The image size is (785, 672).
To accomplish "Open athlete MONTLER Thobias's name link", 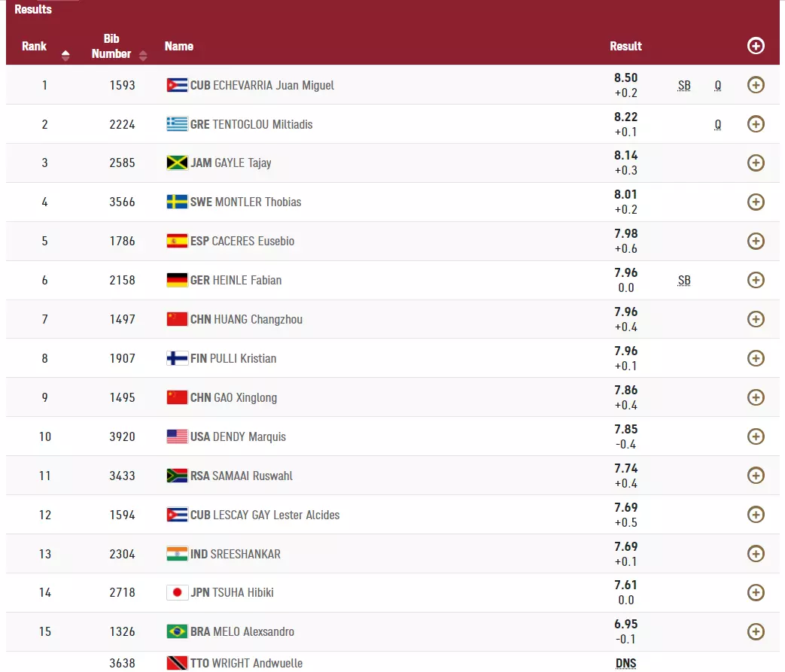I will pyautogui.click(x=258, y=202).
